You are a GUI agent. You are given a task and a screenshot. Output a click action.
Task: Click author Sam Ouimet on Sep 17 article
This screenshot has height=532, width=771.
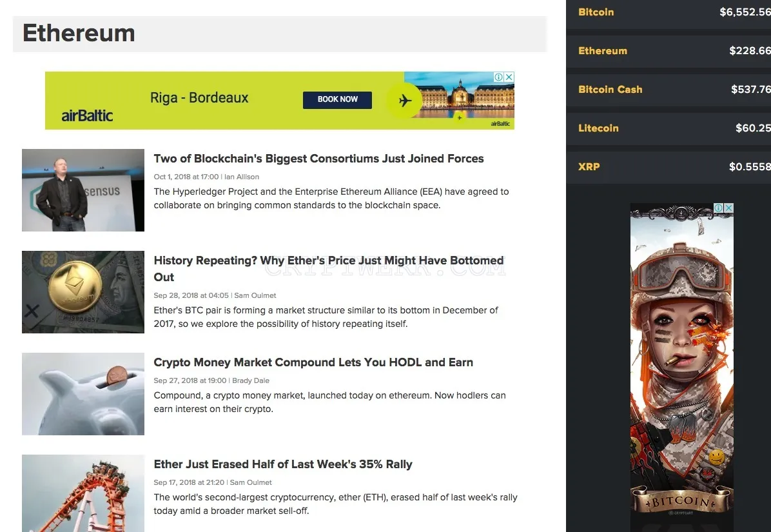point(251,483)
